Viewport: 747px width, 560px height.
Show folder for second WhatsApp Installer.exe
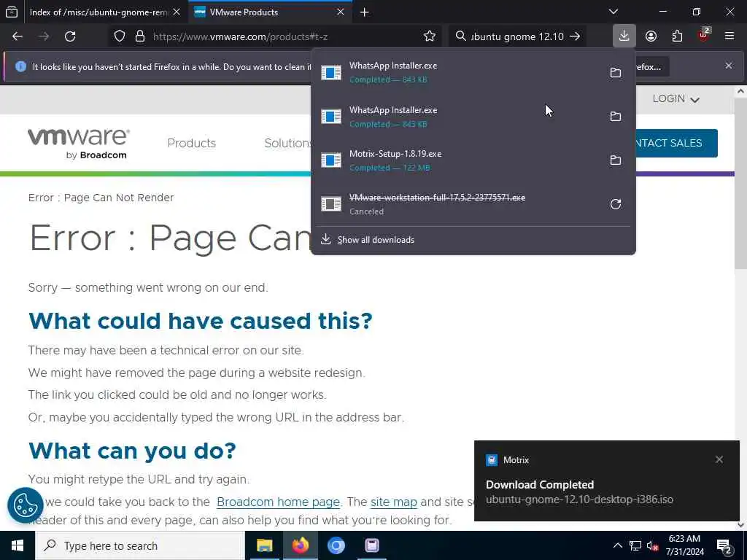[616, 116]
